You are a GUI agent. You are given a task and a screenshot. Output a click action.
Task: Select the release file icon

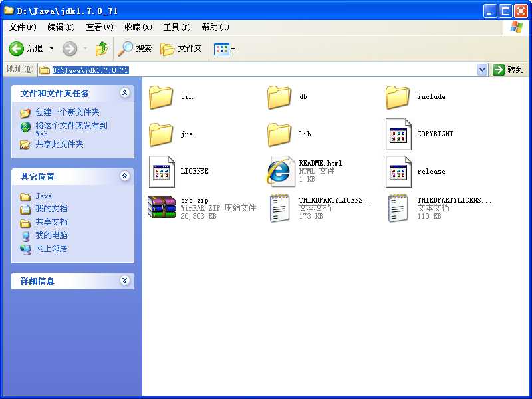(x=398, y=172)
